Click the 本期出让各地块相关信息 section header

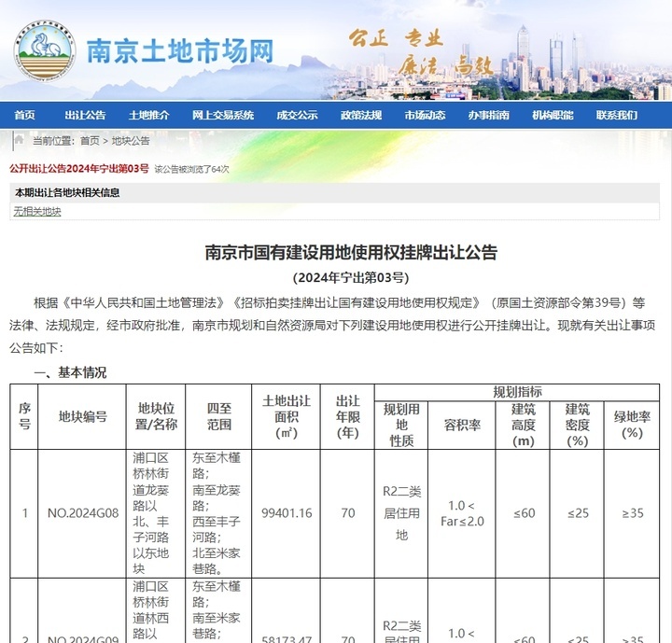coord(66,193)
